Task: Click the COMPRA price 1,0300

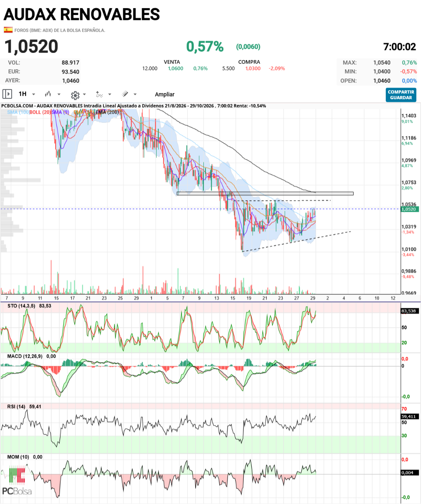Action: [x=253, y=68]
